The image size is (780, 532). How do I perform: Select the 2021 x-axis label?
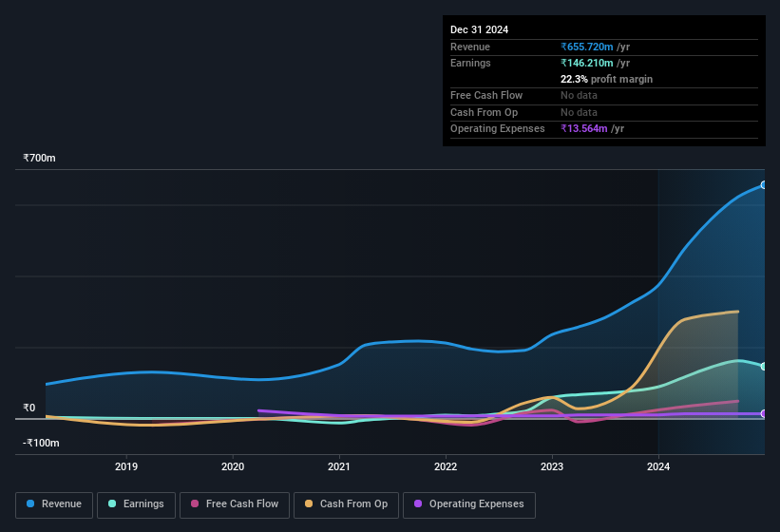(x=339, y=466)
